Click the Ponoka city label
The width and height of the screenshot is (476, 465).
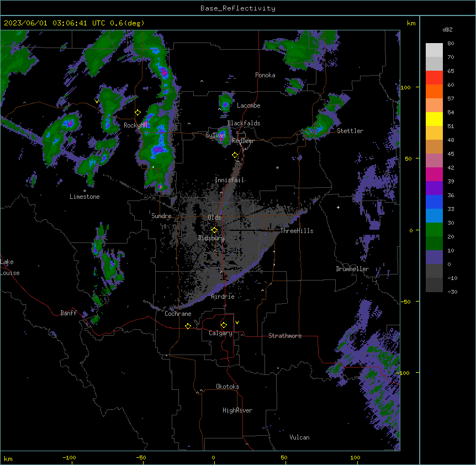click(x=265, y=75)
